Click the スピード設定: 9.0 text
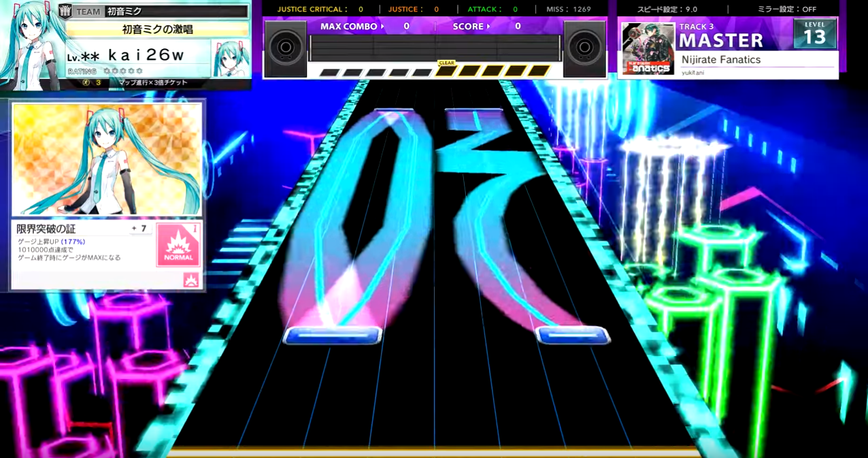Viewport: 868px width, 458px height. click(667, 9)
